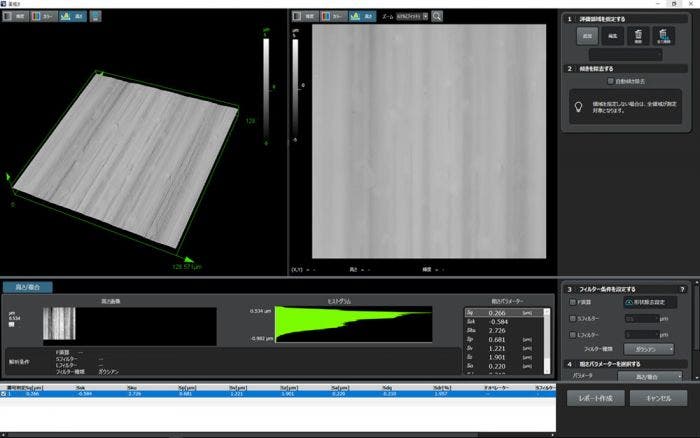Click the delete-all trash icon in region settings
This screenshot has width=700, height=438.
tap(663, 37)
